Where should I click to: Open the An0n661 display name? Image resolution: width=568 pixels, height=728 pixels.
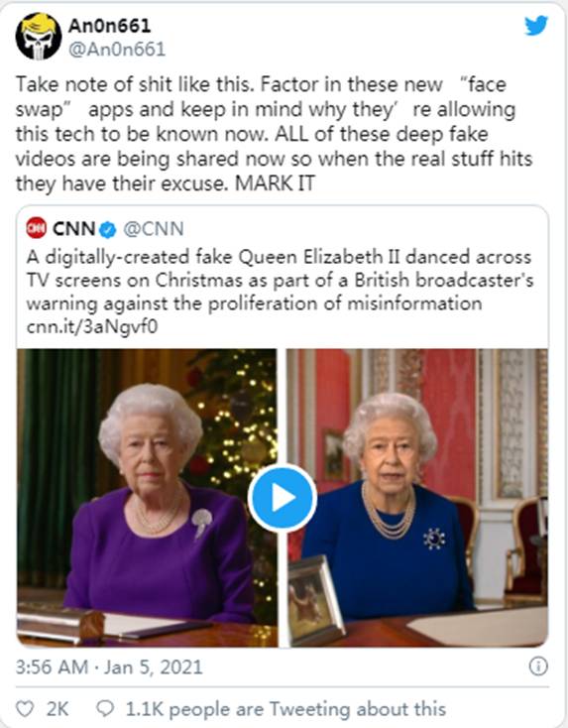110,25
